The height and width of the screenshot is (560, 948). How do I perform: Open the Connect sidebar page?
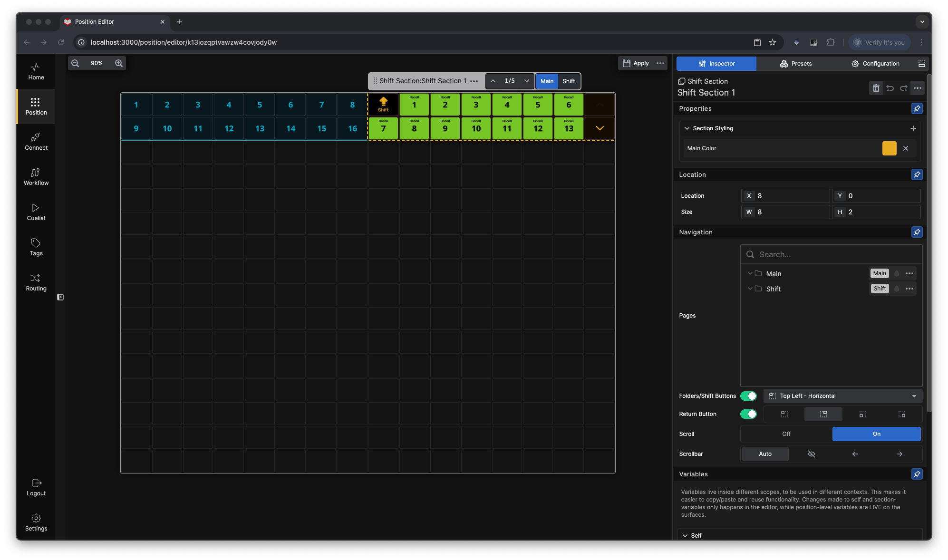tap(36, 142)
